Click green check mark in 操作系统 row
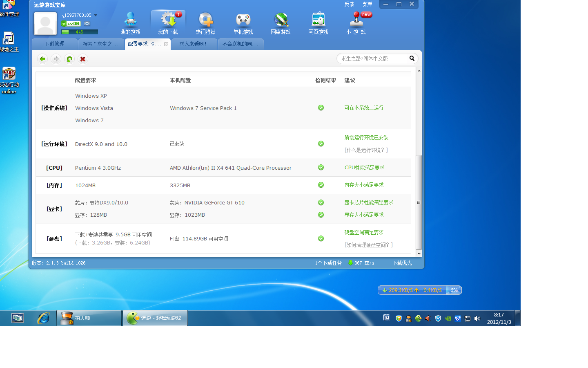The height and width of the screenshot is (368, 588). (x=321, y=108)
